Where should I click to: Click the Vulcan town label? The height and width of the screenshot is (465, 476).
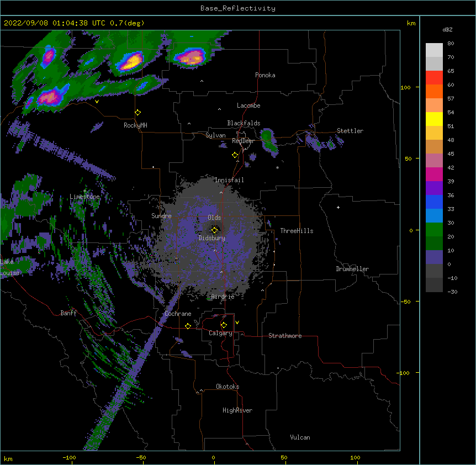(300, 437)
